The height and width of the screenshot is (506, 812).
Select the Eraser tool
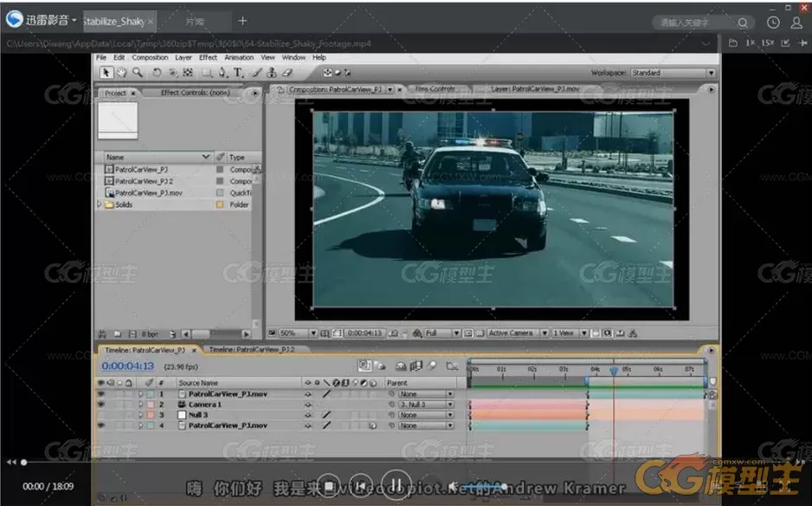(x=287, y=73)
